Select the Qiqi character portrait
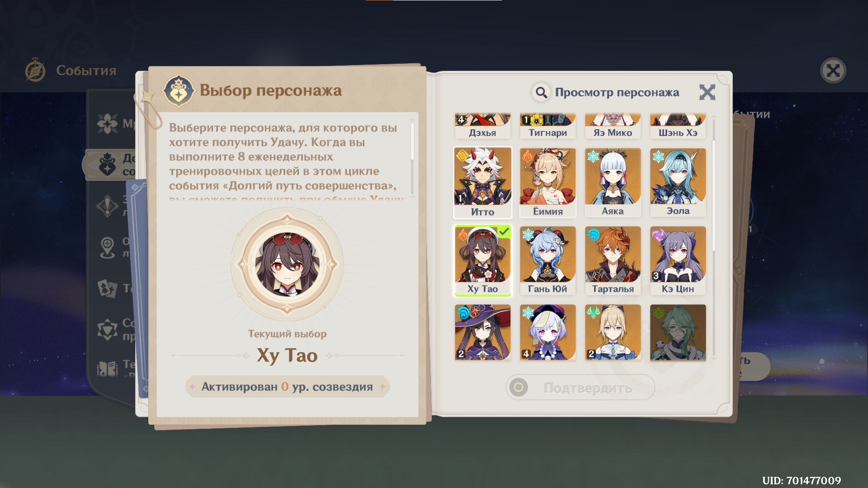 (x=547, y=333)
